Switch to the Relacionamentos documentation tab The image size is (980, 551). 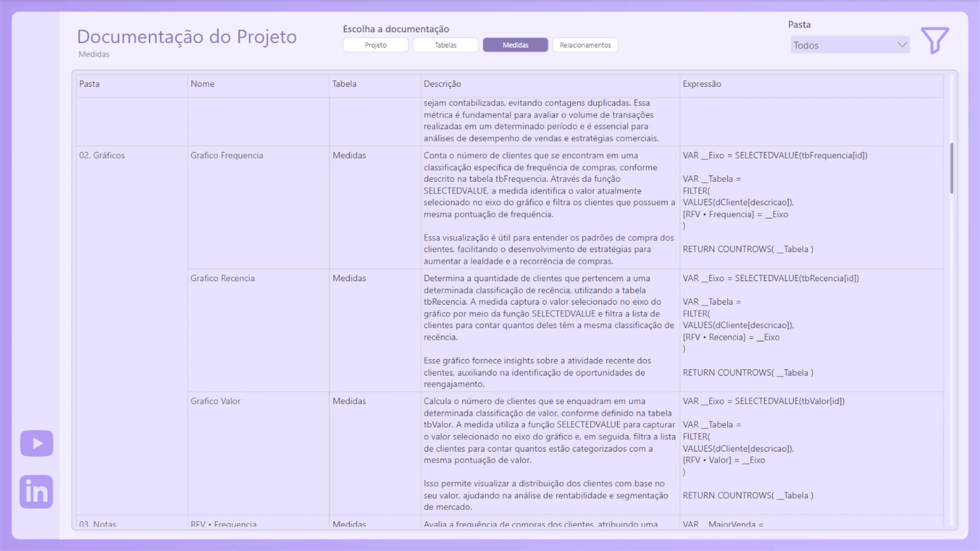pyautogui.click(x=585, y=45)
